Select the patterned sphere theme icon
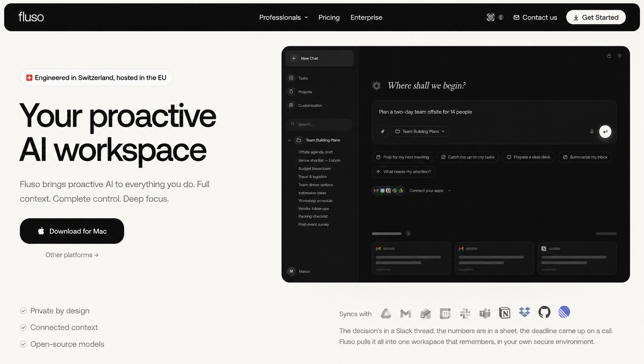644x364 pixels. pyautogui.click(x=490, y=17)
